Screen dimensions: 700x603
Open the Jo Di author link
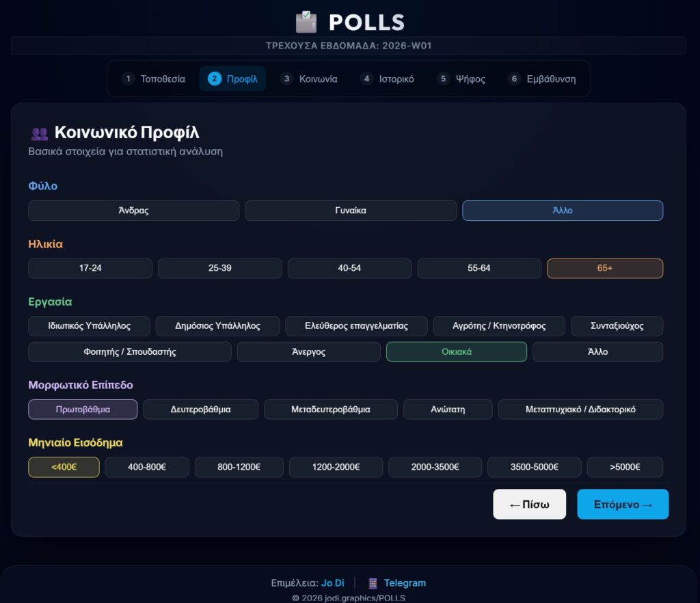click(333, 583)
